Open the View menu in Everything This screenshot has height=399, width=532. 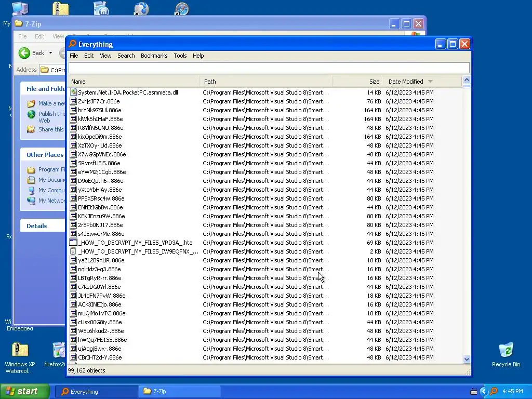tap(105, 56)
